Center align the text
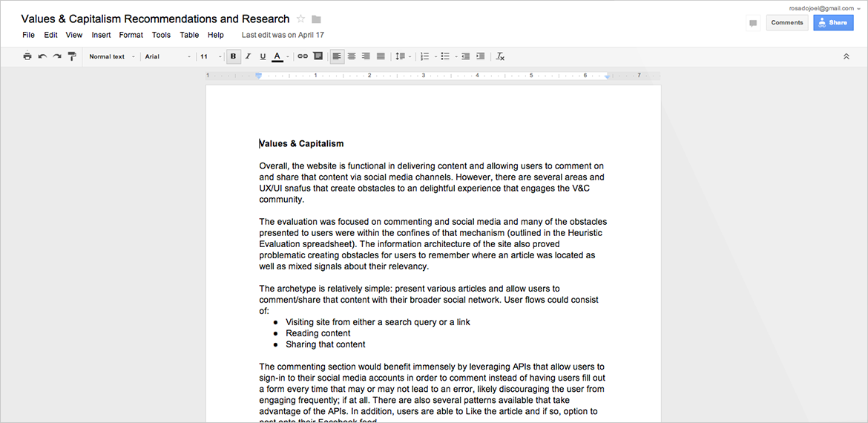Screen dimensions: 868x423 (352, 56)
